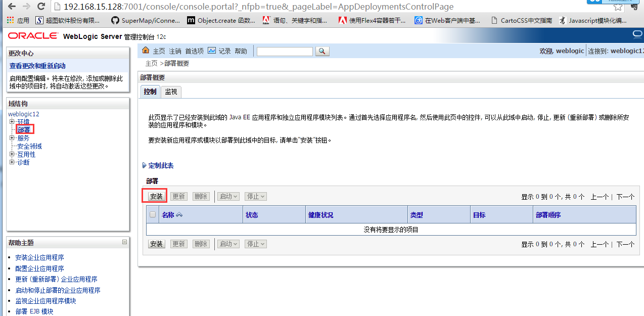Sort by the 名称 arrow icon
This screenshot has width=644, height=316.
(x=179, y=215)
